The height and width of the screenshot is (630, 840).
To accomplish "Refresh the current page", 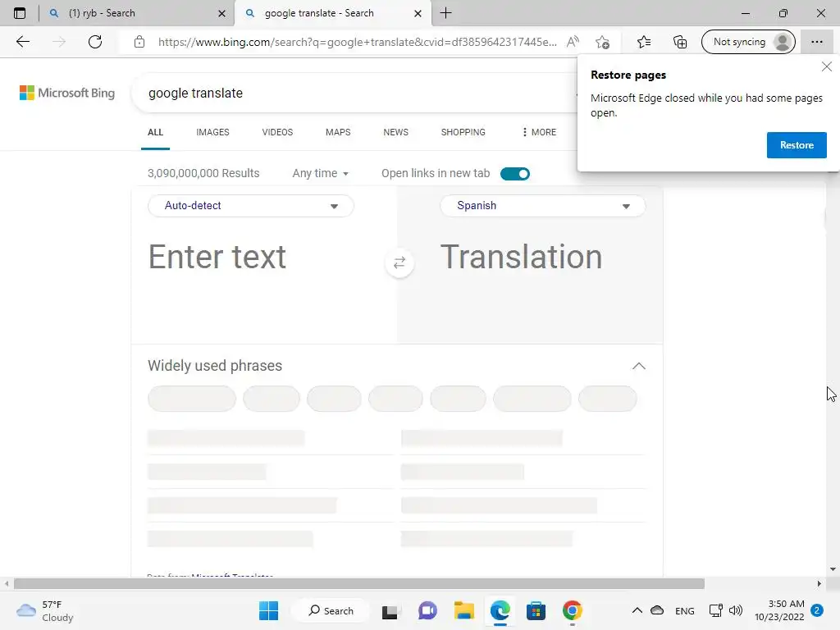I will coord(95,42).
